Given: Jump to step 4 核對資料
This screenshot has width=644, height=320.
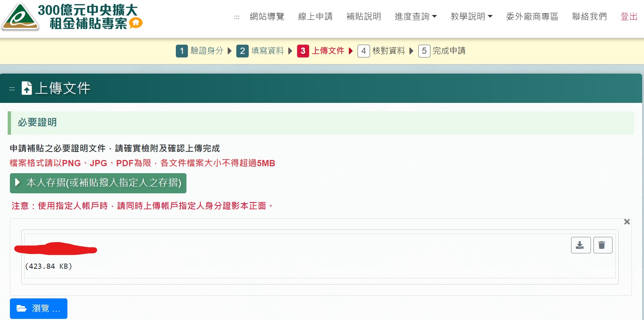Looking at the screenshot, I should coord(381,51).
